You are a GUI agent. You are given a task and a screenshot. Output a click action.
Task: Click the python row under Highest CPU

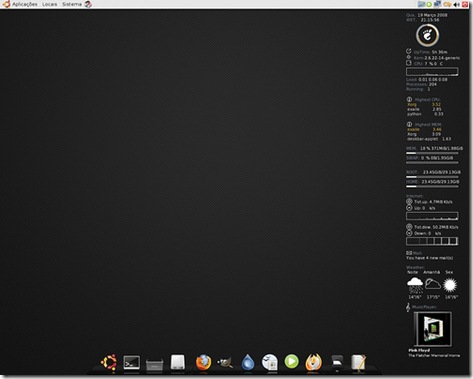coord(425,114)
